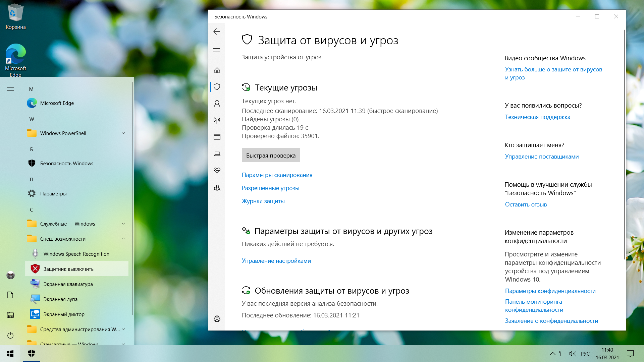This screenshot has width=644, height=362.
Task: Open app and browser control in the sidebar
Action: click(217, 137)
